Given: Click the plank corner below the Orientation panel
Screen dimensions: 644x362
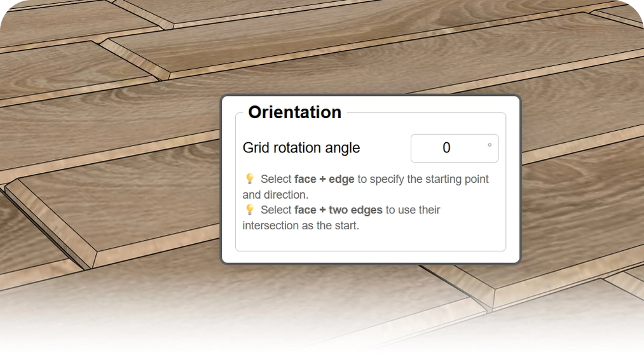Looking at the screenshot, I should point(491,293).
